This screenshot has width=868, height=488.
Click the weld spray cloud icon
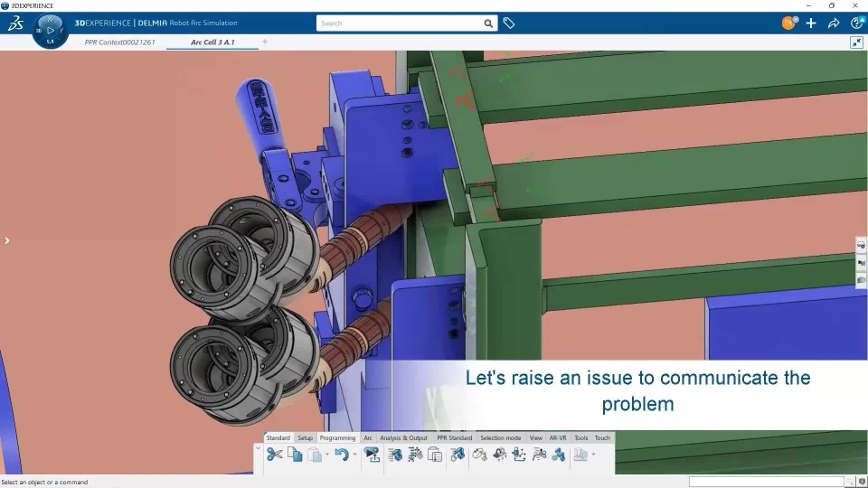[499, 455]
